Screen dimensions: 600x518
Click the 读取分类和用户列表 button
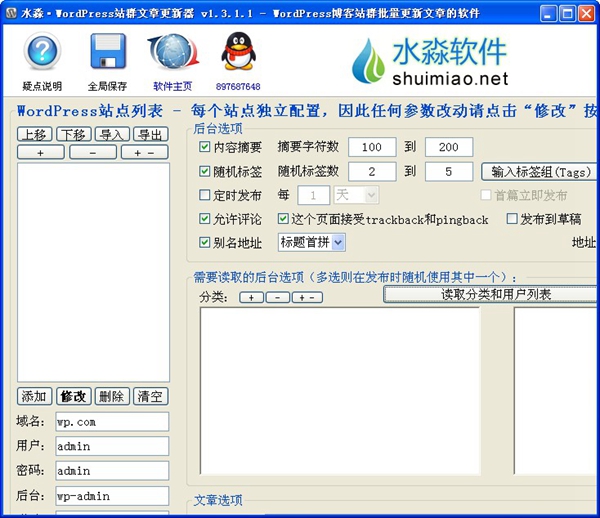(491, 295)
